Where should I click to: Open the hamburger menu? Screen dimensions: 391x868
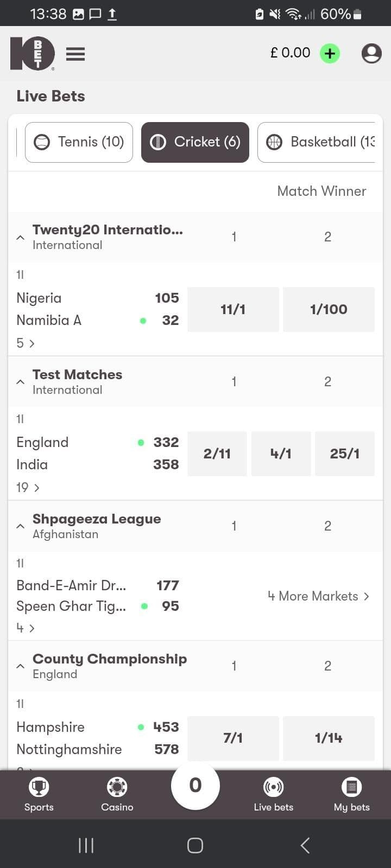75,54
